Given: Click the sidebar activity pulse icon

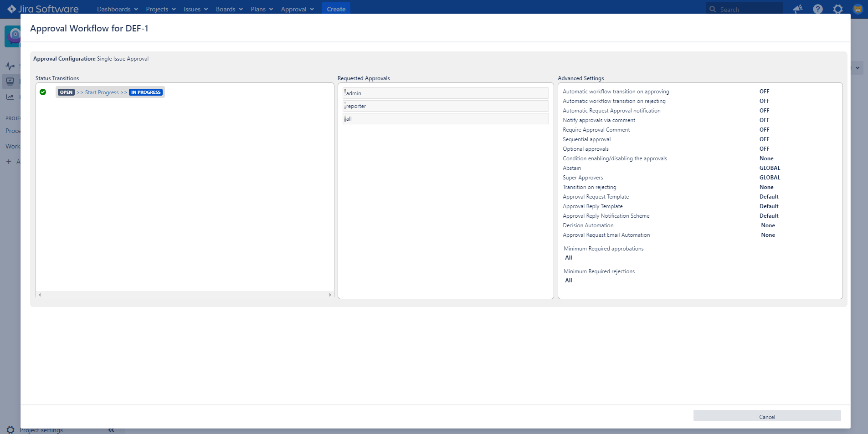Looking at the screenshot, I should (10, 66).
